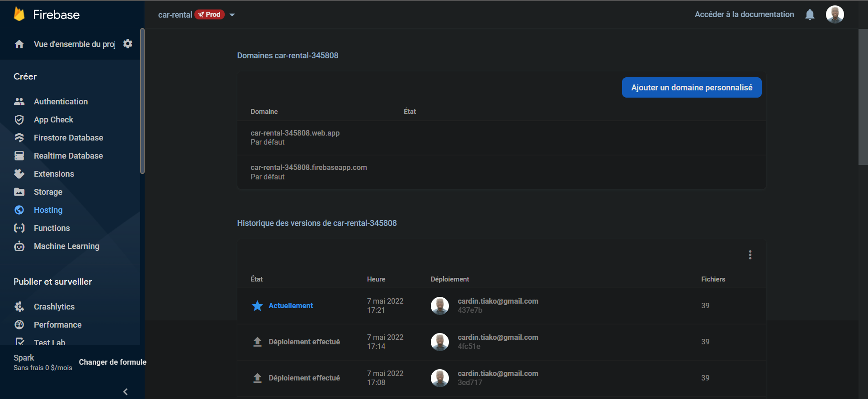Image resolution: width=868 pixels, height=399 pixels.
Task: Click Changer de formule button
Action: pyautogui.click(x=113, y=362)
